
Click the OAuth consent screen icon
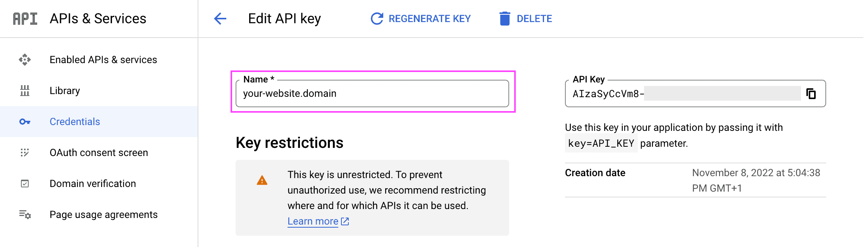(24, 153)
